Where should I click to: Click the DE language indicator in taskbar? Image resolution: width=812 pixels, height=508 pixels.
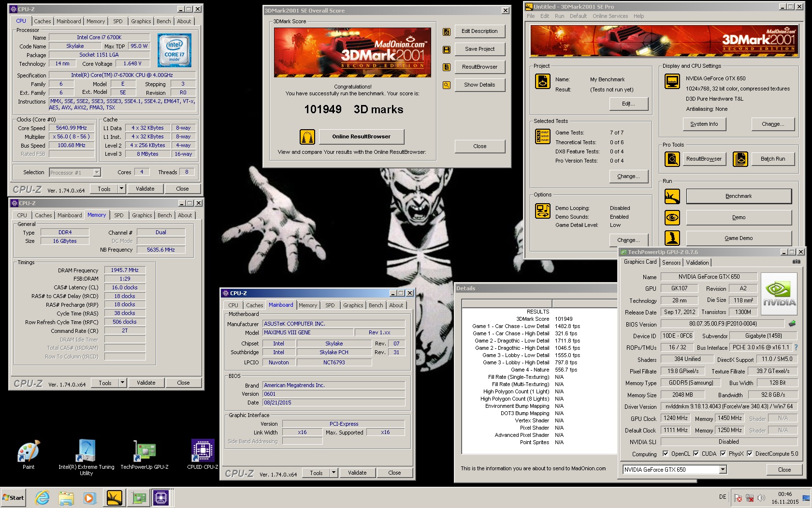tap(722, 497)
